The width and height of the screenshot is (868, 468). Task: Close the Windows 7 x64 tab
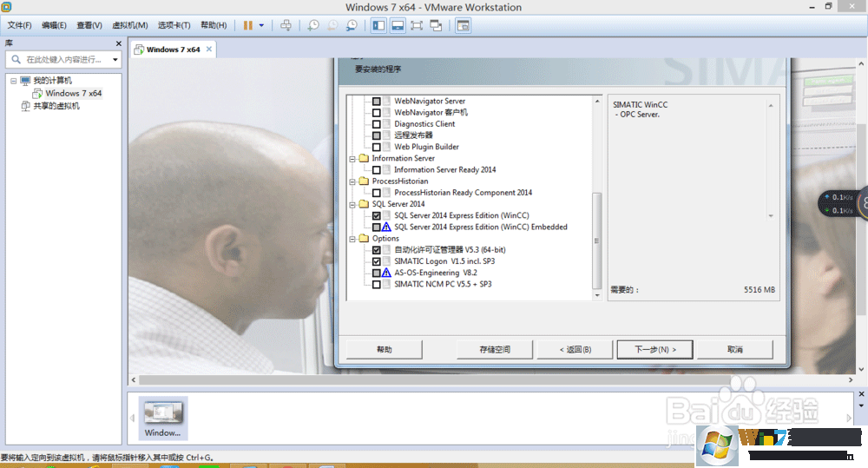coord(208,49)
